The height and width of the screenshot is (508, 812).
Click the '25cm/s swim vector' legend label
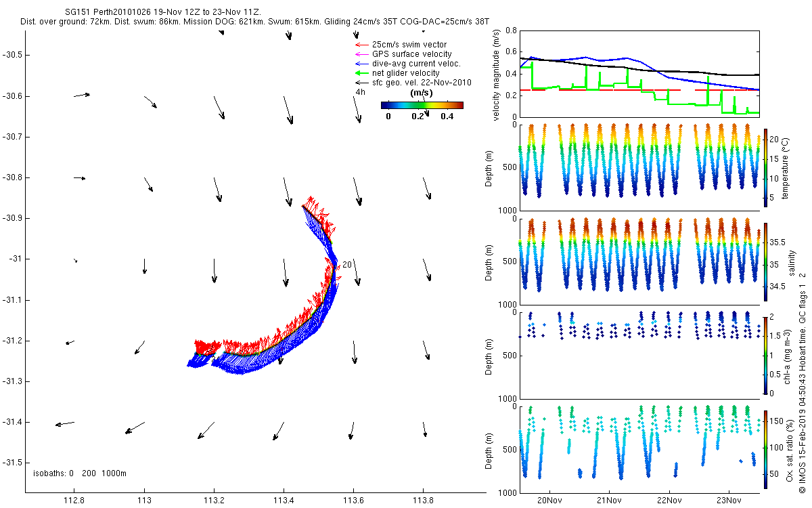pyautogui.click(x=409, y=45)
